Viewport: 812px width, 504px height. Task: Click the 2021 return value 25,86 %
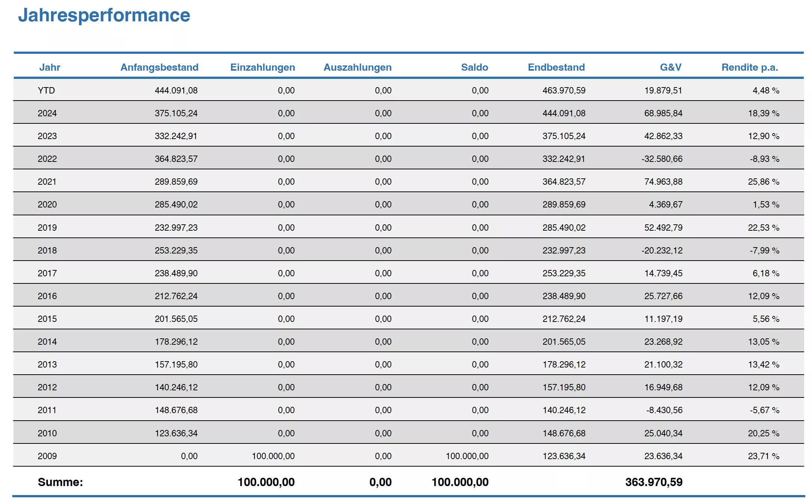[763, 182]
